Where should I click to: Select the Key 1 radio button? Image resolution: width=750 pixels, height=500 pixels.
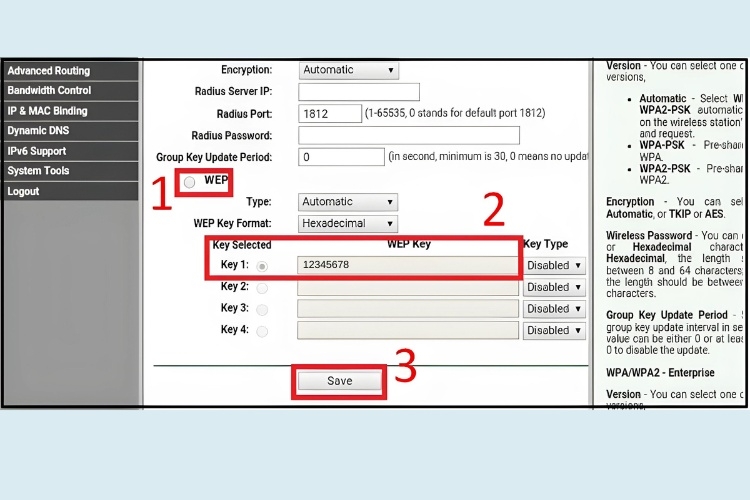[x=262, y=266]
